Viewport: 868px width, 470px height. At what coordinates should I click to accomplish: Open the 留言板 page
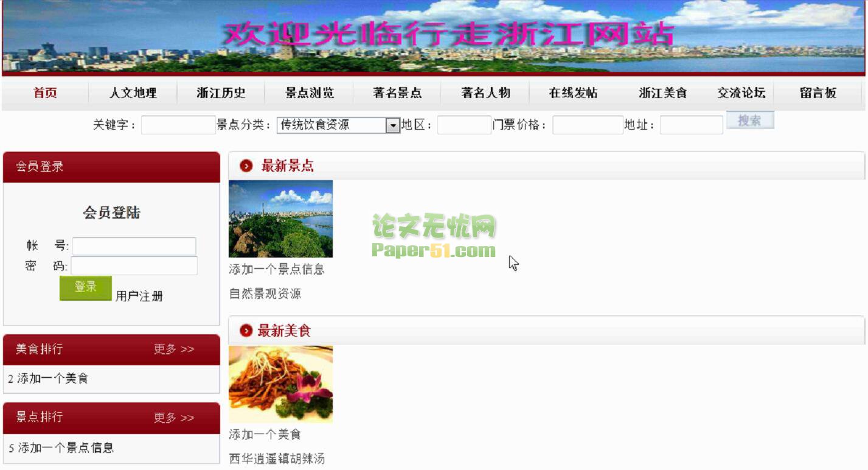click(818, 93)
